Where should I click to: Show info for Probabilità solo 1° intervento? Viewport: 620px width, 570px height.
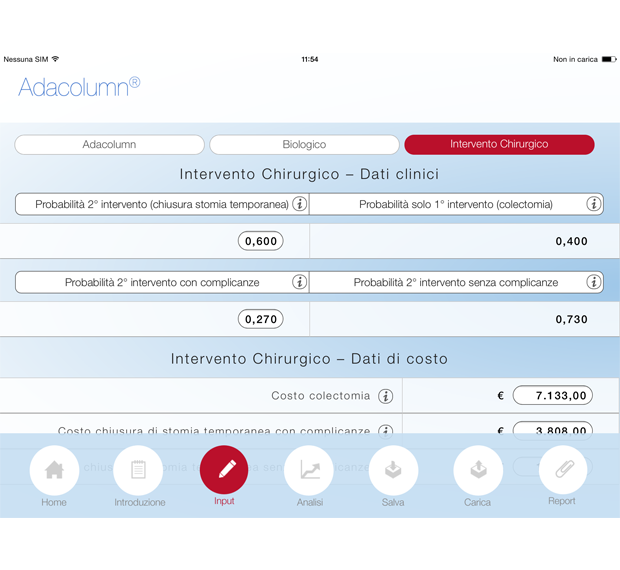click(x=594, y=204)
